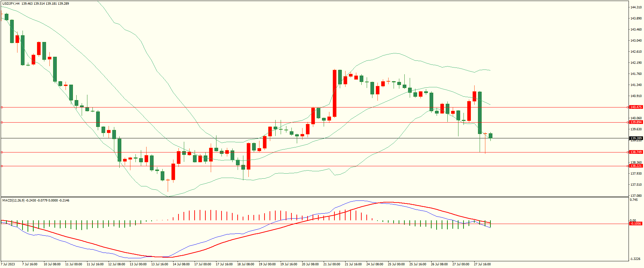The width and height of the screenshot is (644, 268).
Task: Select the 25 Jul 16:00 time label
Action: (418, 264)
